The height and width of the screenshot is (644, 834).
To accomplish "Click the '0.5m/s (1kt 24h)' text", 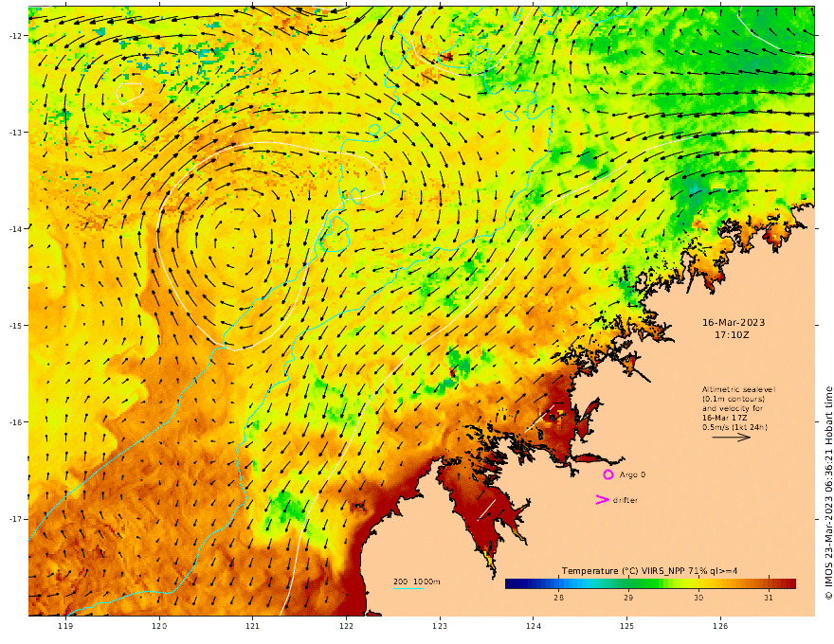I will (x=734, y=427).
